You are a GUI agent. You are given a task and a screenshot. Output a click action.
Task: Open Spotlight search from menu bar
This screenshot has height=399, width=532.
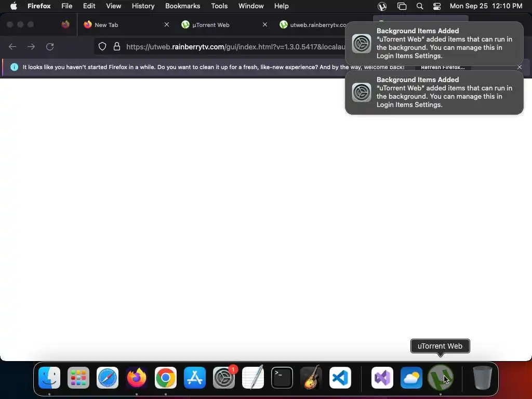[x=420, y=6]
